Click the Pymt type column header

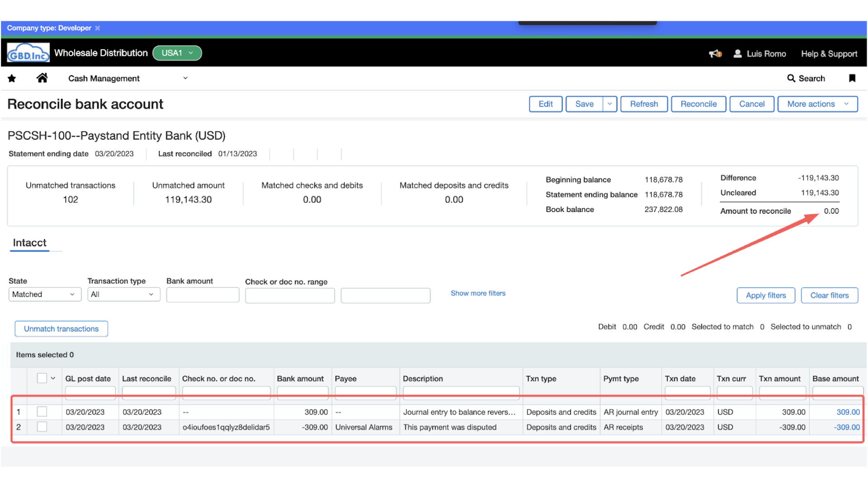[621, 379]
